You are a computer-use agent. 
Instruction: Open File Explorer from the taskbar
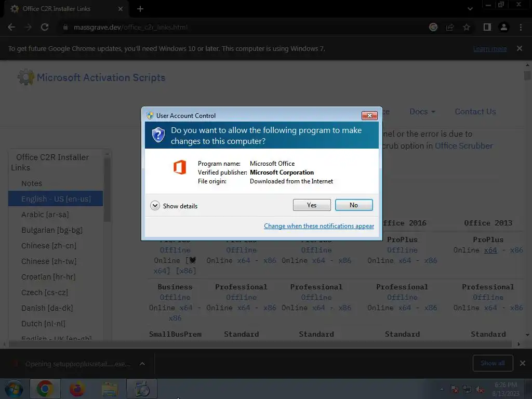click(110, 389)
